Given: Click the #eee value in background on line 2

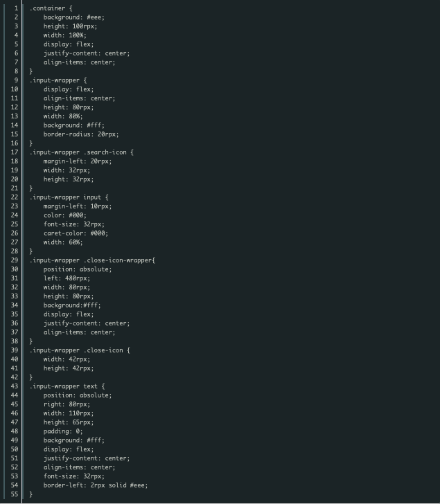Looking at the screenshot, I should pos(94,17).
